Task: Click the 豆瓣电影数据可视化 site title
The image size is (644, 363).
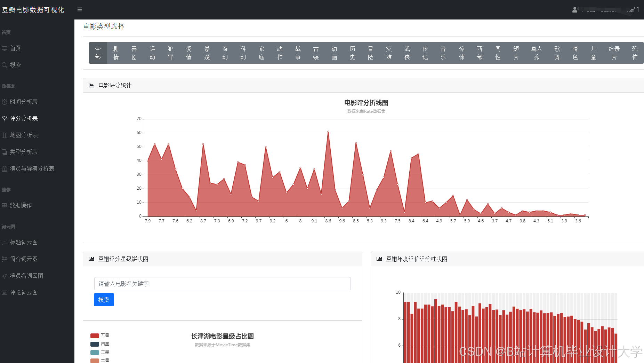Action: coord(33,10)
